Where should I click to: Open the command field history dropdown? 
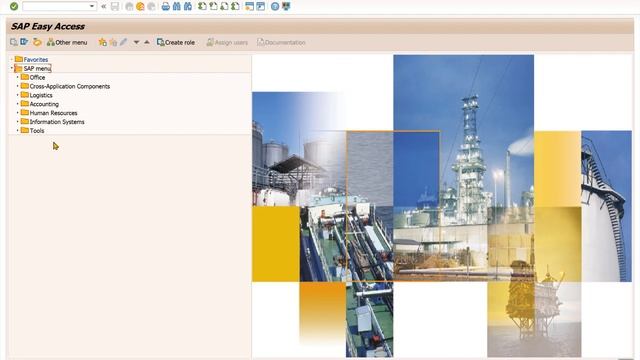coord(92,6)
